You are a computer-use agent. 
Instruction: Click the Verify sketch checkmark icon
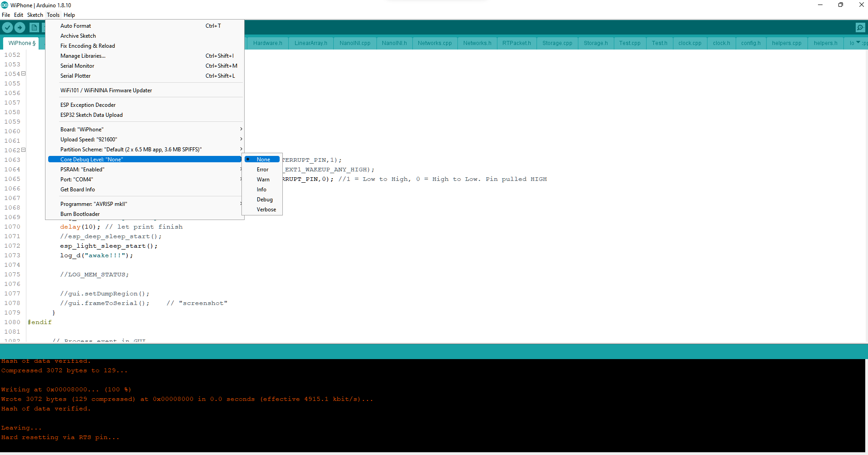click(7, 28)
